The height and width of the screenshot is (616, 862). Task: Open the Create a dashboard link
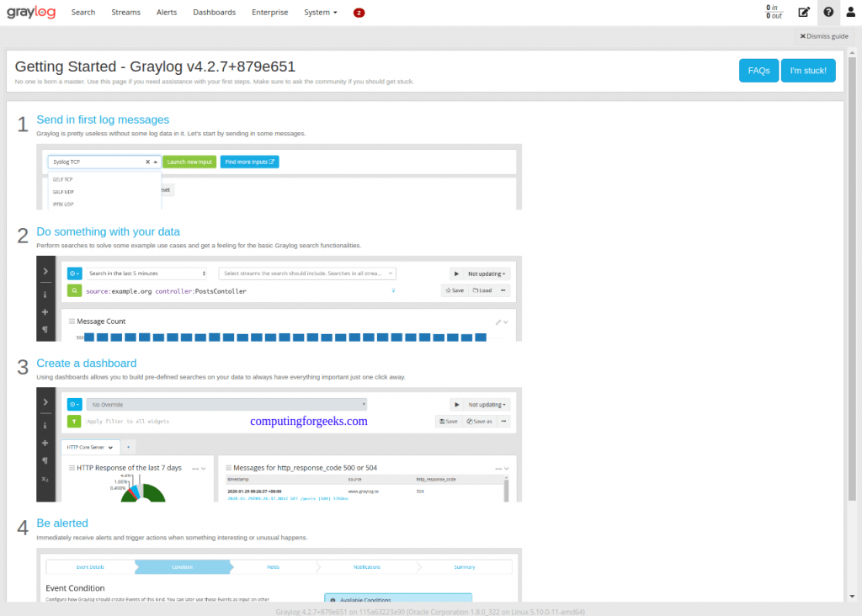click(85, 363)
